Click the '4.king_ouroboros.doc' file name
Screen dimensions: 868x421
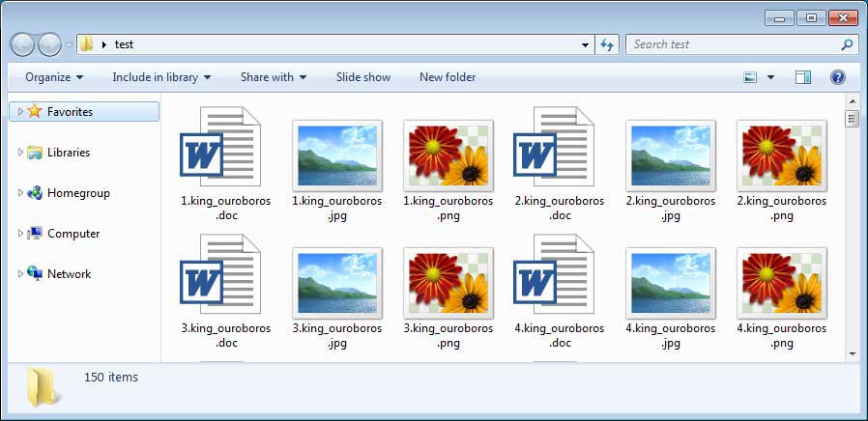(559, 335)
